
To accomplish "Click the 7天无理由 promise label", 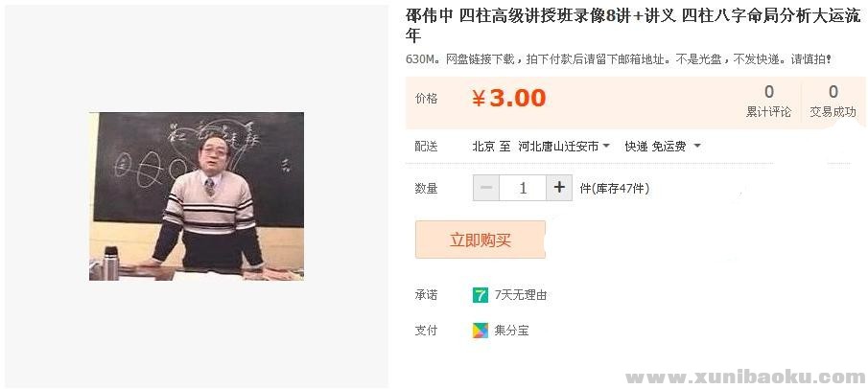I will click(521, 295).
